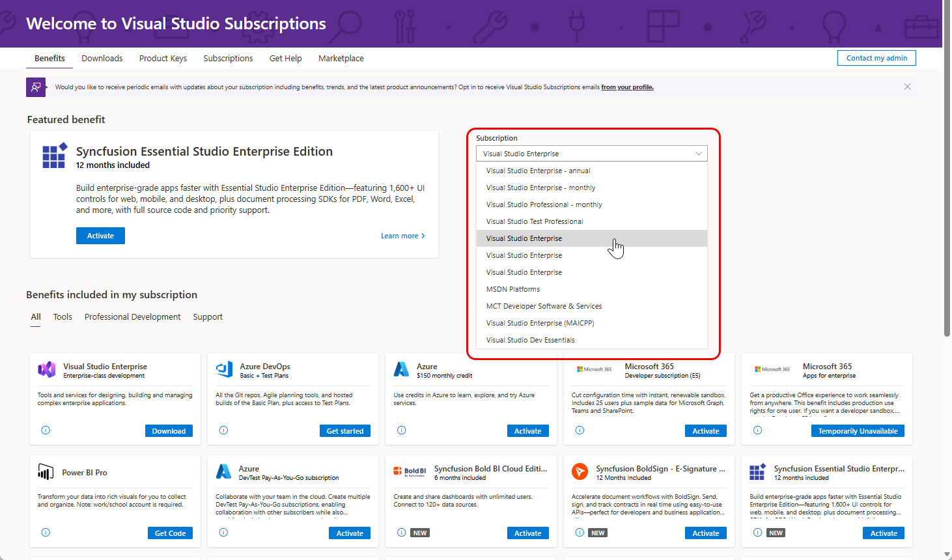Click the Azure logo on monthly credit card
The image size is (952, 560).
[x=401, y=369]
